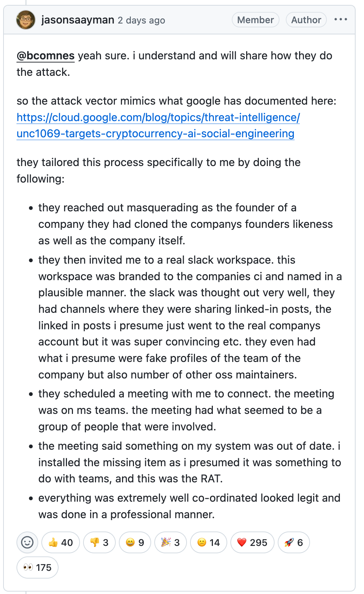Open jasonsaayman's profile via the username
364x594 pixels.
tap(78, 20)
